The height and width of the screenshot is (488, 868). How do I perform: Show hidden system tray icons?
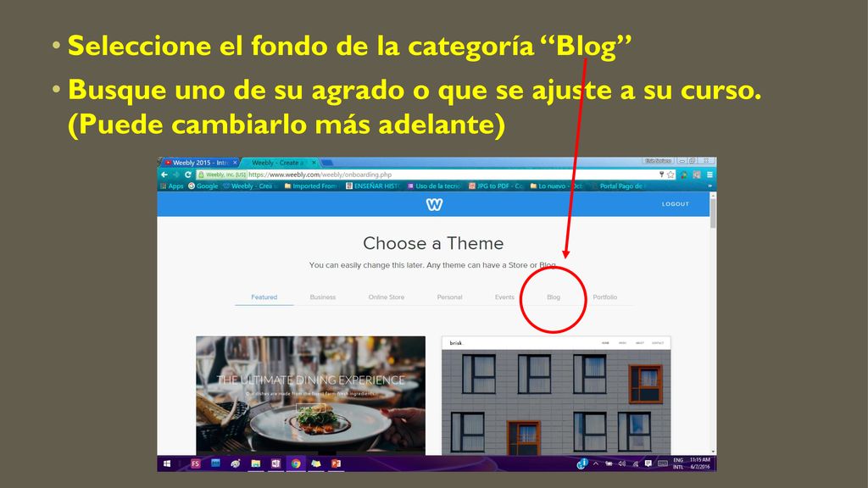(596, 463)
